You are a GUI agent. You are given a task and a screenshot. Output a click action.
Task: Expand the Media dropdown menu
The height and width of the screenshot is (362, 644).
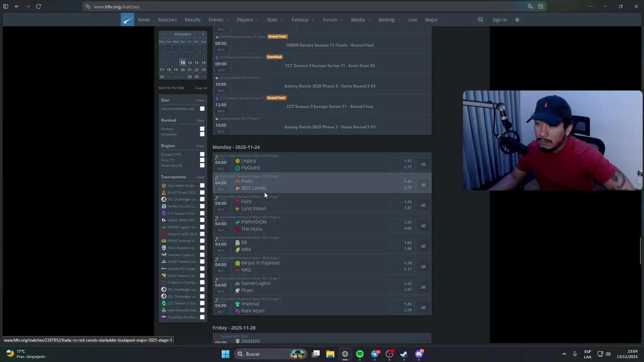[x=360, y=20]
